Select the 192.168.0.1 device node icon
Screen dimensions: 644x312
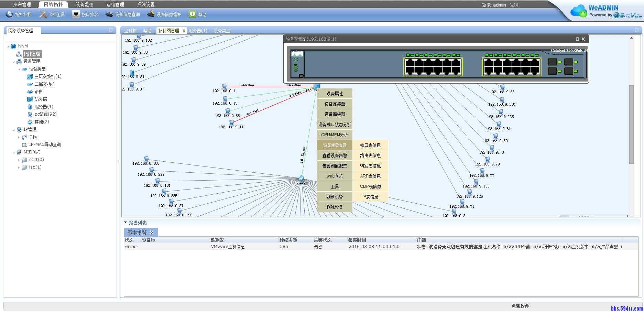(x=224, y=86)
